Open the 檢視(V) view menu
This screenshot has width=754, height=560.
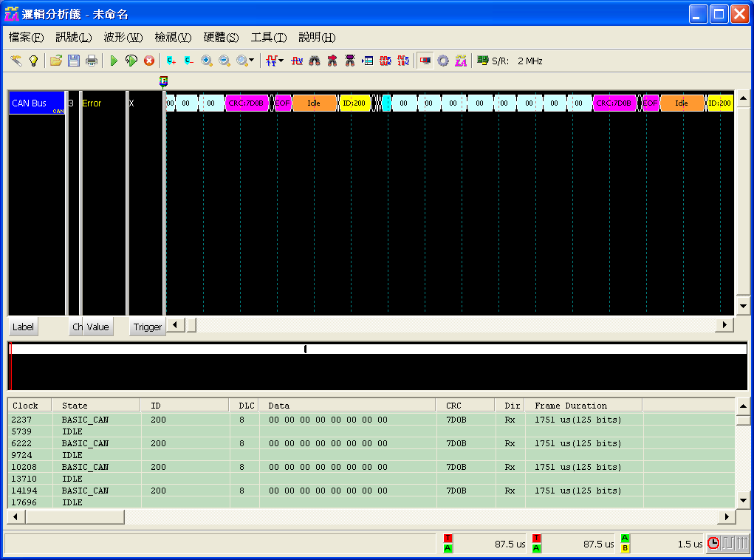pos(173,38)
